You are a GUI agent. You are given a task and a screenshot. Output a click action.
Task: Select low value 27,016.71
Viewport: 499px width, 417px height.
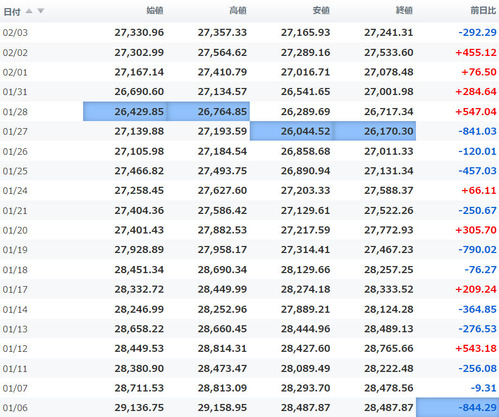point(305,72)
